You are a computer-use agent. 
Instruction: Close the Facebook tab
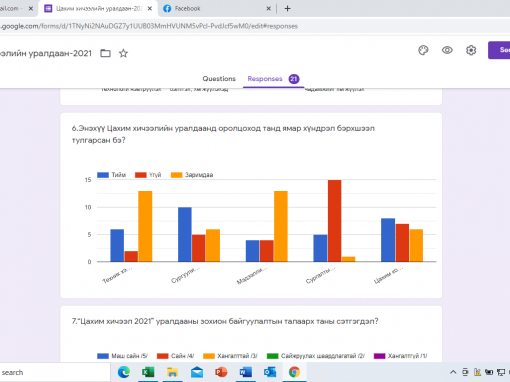pos(268,9)
